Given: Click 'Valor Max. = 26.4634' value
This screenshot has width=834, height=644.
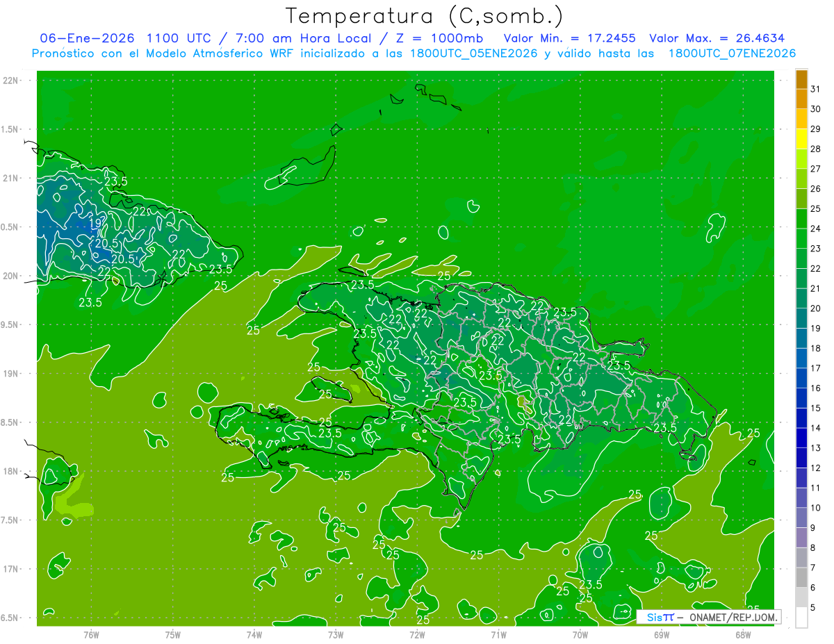Looking at the screenshot, I should [x=717, y=38].
